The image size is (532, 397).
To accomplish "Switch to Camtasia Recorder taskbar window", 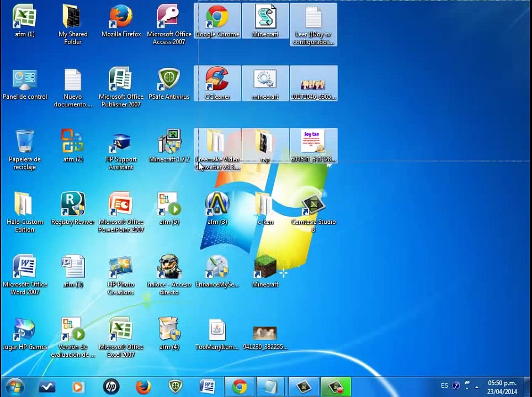I will pyautogui.click(x=336, y=387).
